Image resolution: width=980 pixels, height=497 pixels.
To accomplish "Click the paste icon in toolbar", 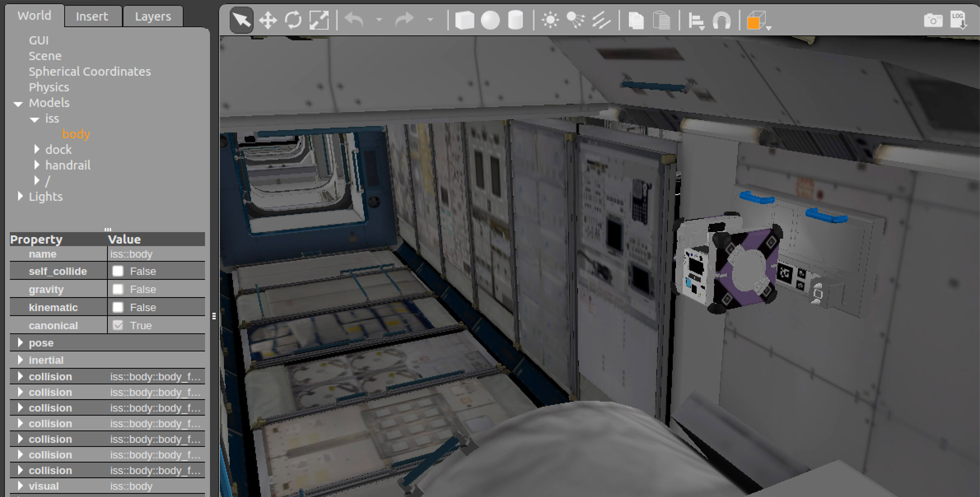I will pyautogui.click(x=662, y=20).
